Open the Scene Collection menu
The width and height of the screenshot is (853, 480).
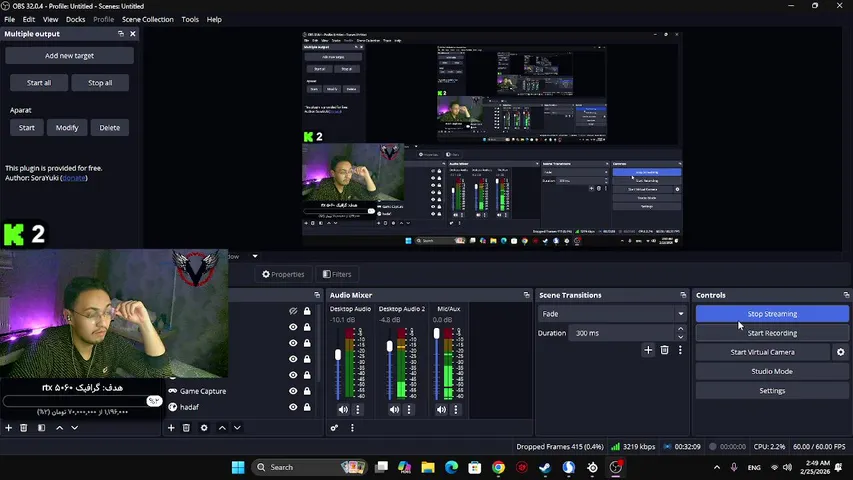pyautogui.click(x=147, y=19)
